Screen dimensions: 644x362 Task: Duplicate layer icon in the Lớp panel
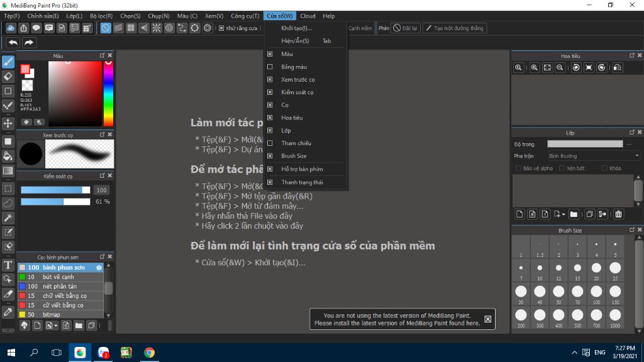point(590,214)
